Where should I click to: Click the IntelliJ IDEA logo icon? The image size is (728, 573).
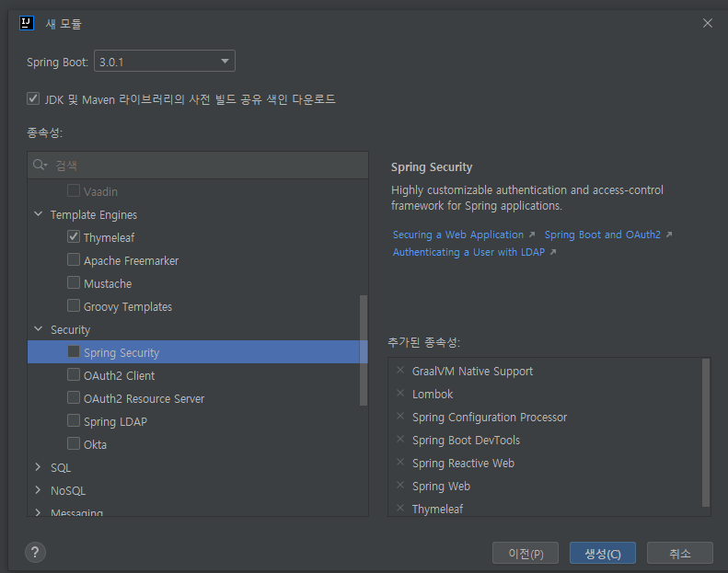[27, 23]
